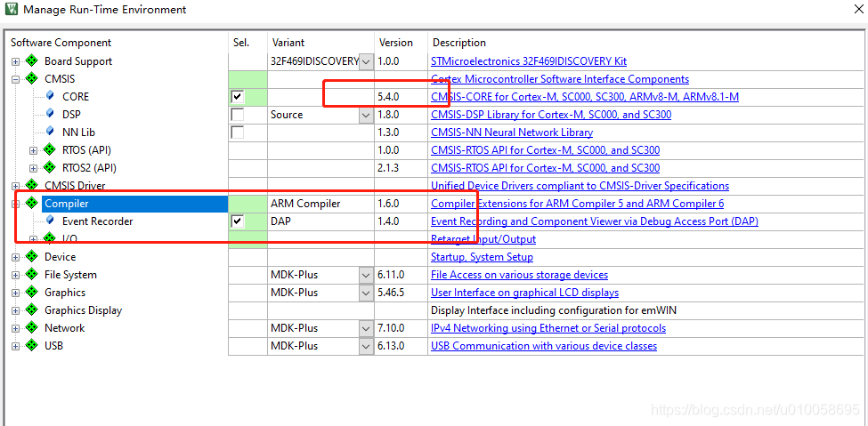Click the ARM Compiler variant cell
Viewport: 868px width, 426px height.
321,204
